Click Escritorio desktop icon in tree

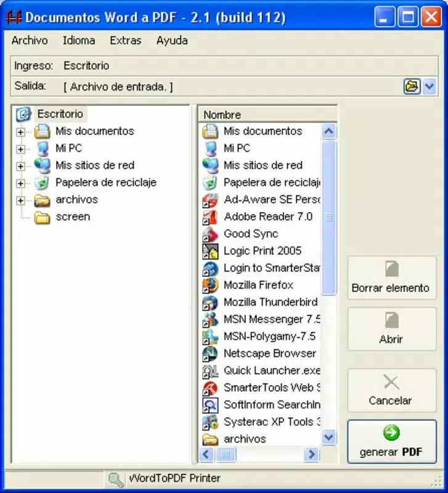click(23, 114)
